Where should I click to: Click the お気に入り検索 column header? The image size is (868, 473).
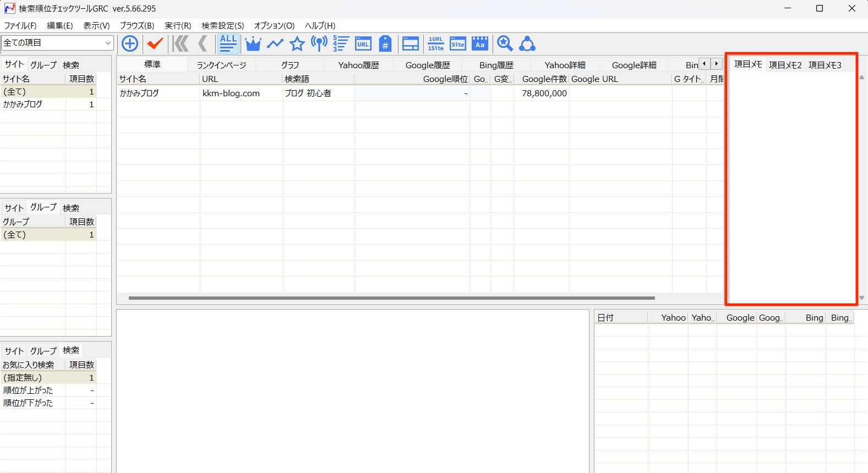coord(33,365)
